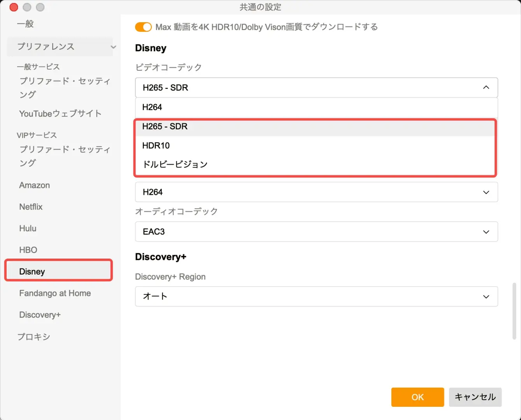
Task: Click the キャンセル button
Action: click(475, 397)
